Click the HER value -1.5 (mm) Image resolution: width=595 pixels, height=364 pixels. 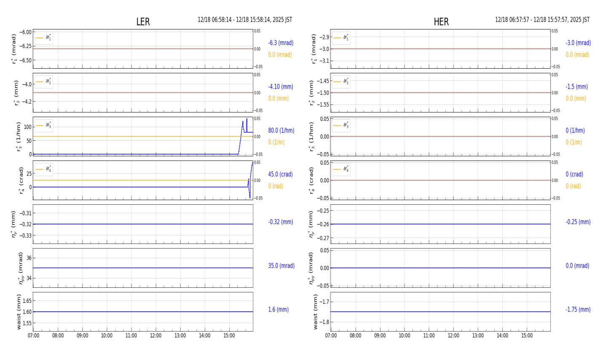576,87
